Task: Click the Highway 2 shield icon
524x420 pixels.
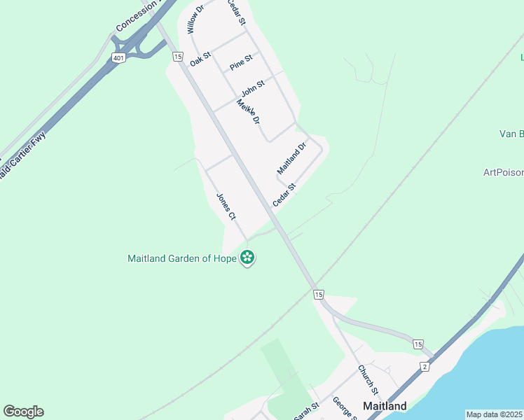Action: pyautogui.click(x=425, y=367)
